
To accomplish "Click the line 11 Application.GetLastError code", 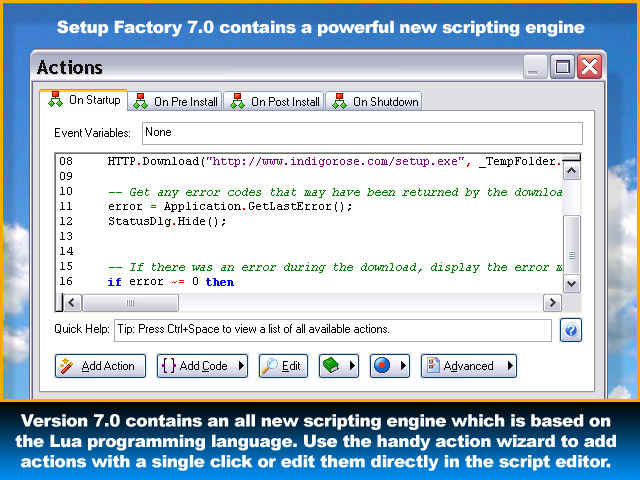I will 230,206.
